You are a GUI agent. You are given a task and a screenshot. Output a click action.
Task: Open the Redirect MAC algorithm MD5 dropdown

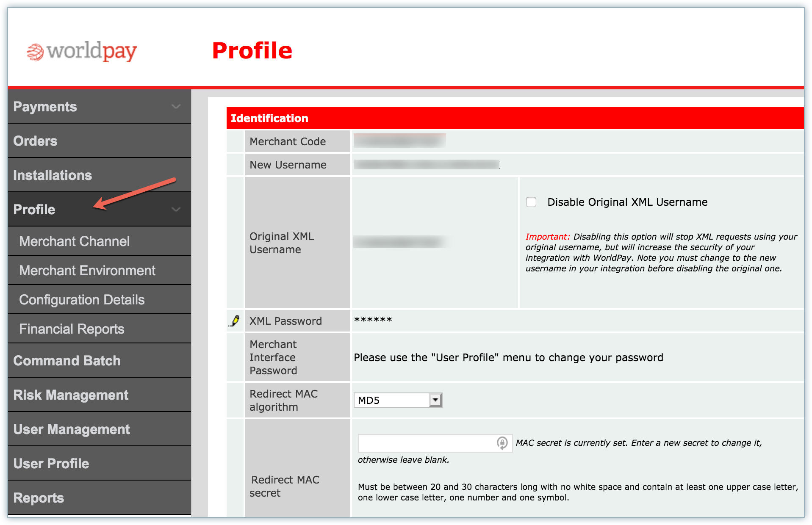coord(435,400)
